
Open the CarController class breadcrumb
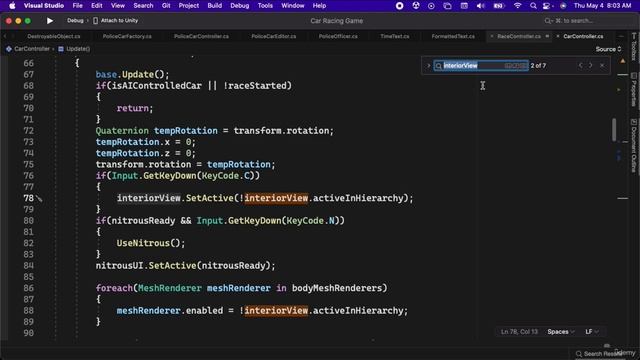29,49
